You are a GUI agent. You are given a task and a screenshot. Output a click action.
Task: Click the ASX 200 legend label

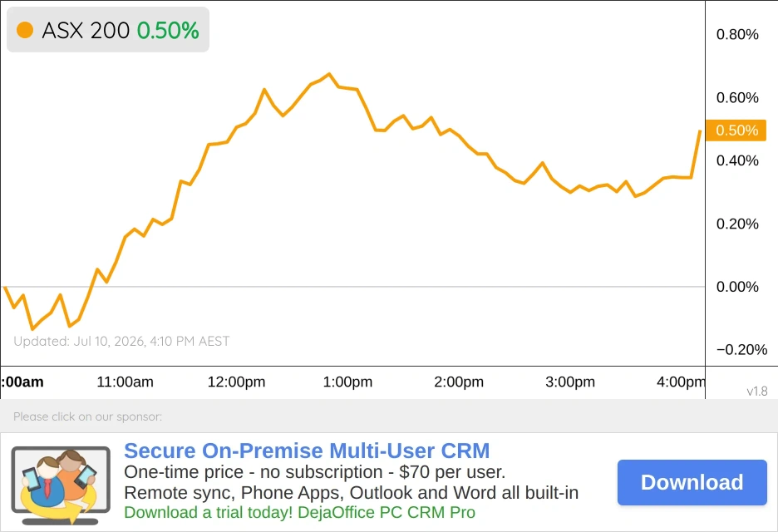[86, 31]
